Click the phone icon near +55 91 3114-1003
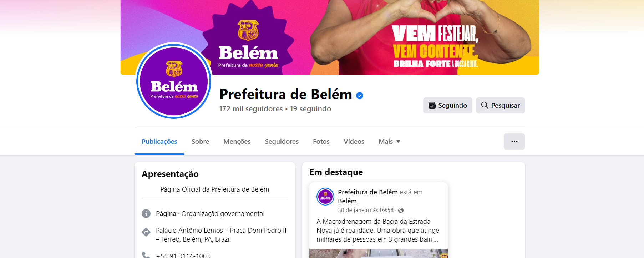 146,255
